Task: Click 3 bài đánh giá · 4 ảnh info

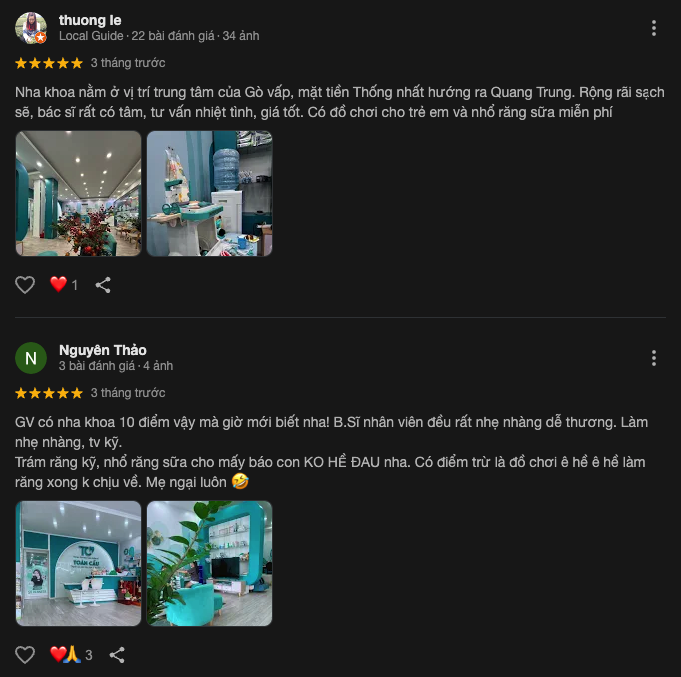Action: tap(116, 366)
